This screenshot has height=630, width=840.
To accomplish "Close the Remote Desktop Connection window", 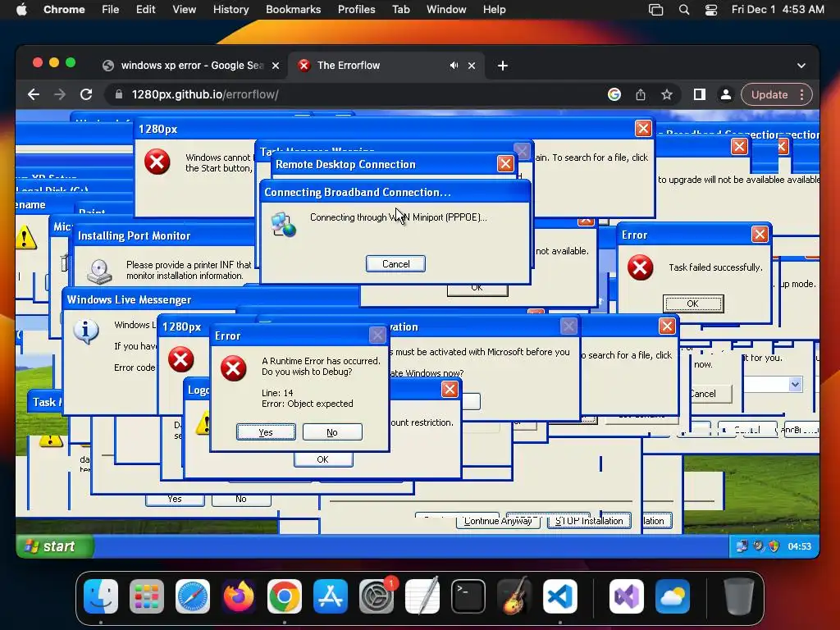I will (505, 163).
